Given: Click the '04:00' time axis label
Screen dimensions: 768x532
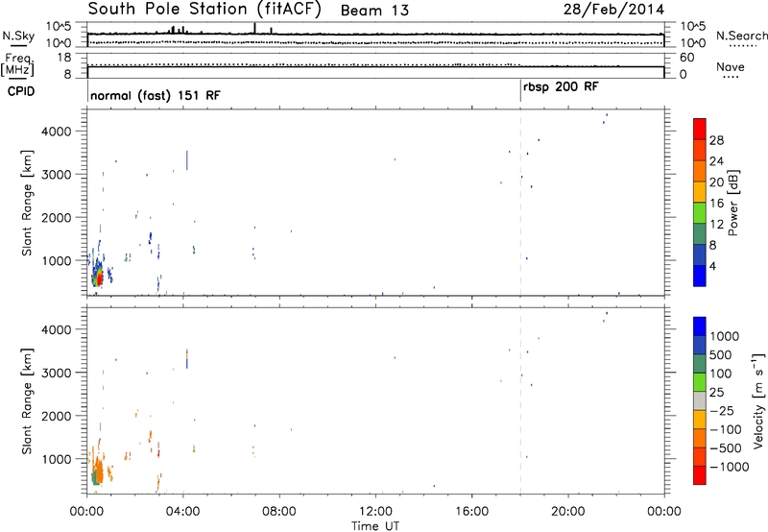Looking at the screenshot, I should click(x=182, y=512).
